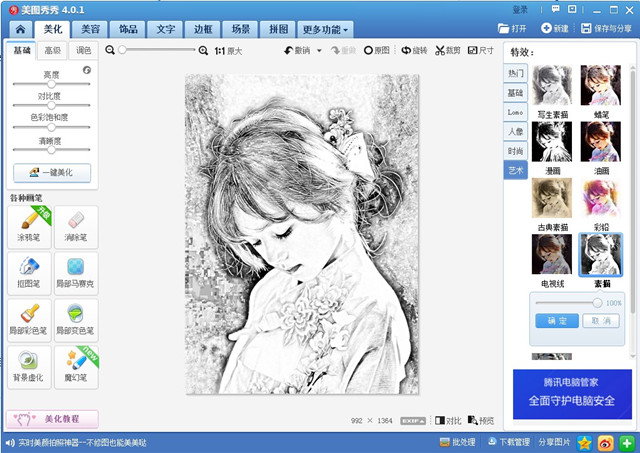Toggle the 对比 compare view
This screenshot has width=640, height=453.
coord(448,421)
